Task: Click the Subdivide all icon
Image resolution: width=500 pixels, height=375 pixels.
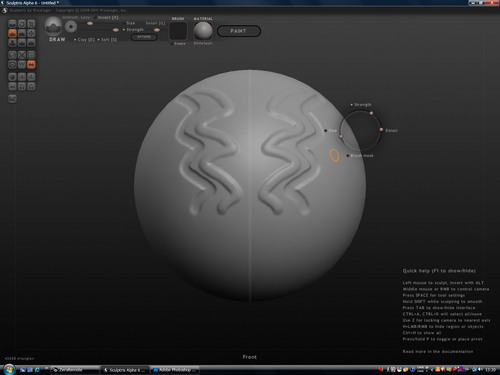Action: click(31, 55)
